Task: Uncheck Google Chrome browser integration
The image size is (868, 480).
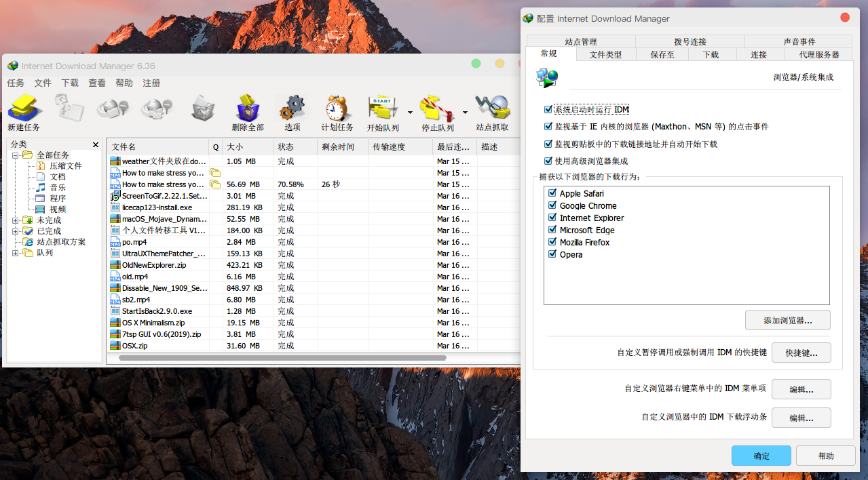Action: click(x=552, y=206)
